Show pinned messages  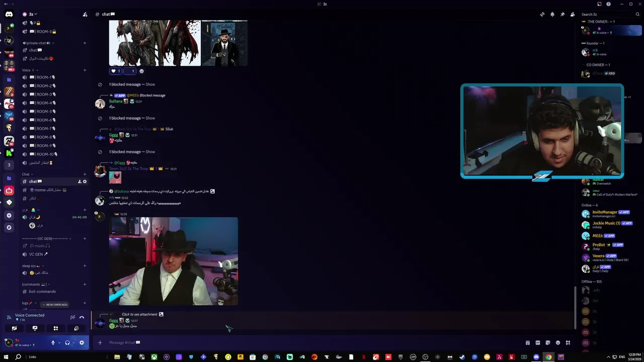[x=562, y=14]
